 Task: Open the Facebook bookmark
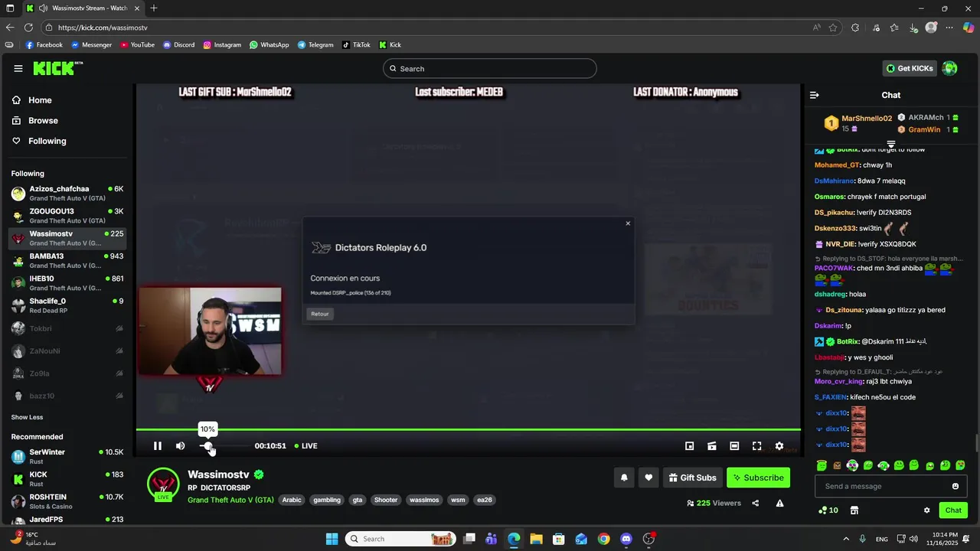point(44,45)
